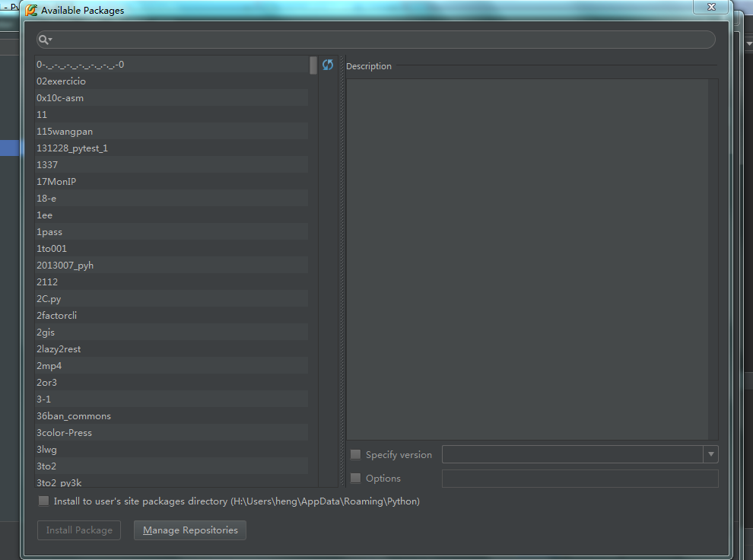Select the 115wangpan package

coord(171,132)
